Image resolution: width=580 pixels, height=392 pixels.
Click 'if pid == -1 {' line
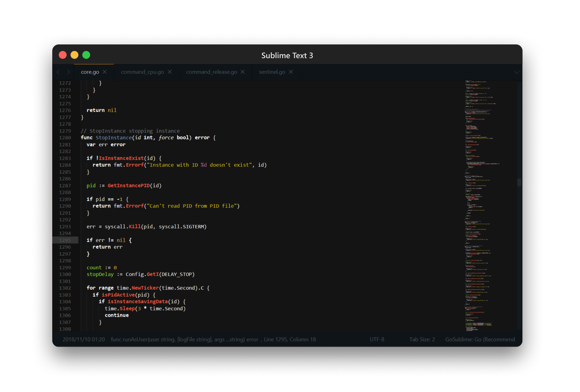click(x=107, y=199)
